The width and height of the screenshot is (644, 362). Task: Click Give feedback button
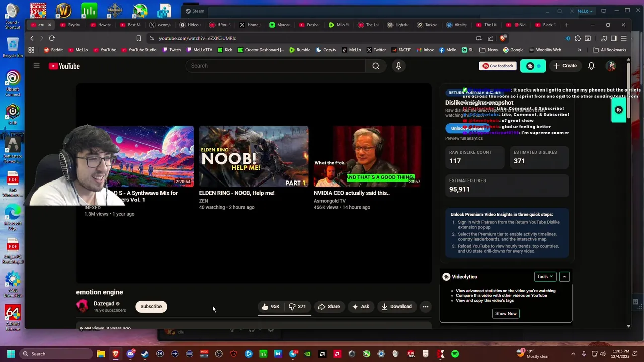[x=498, y=66]
